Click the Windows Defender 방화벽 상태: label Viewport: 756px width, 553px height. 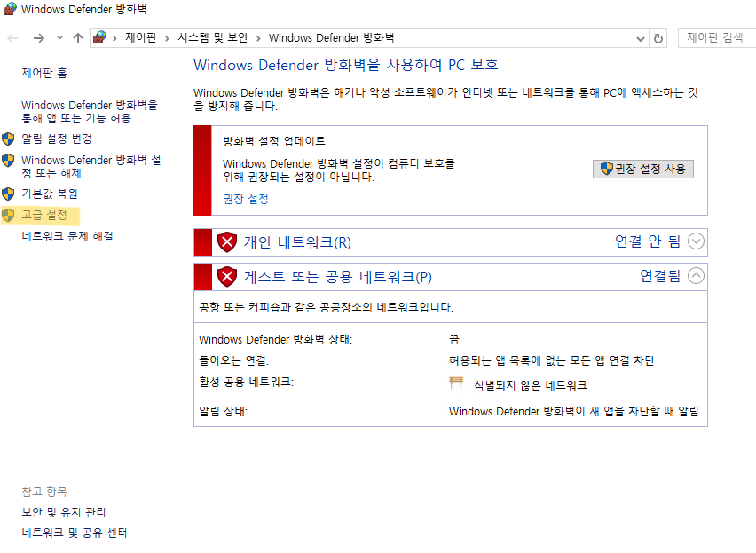pyautogui.click(x=275, y=339)
